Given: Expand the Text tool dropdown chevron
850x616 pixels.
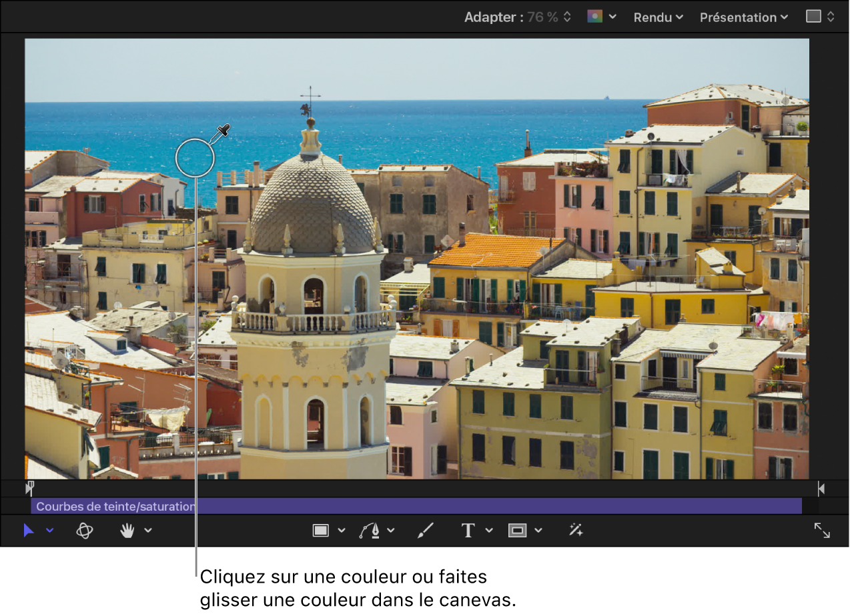Looking at the screenshot, I should click(489, 531).
